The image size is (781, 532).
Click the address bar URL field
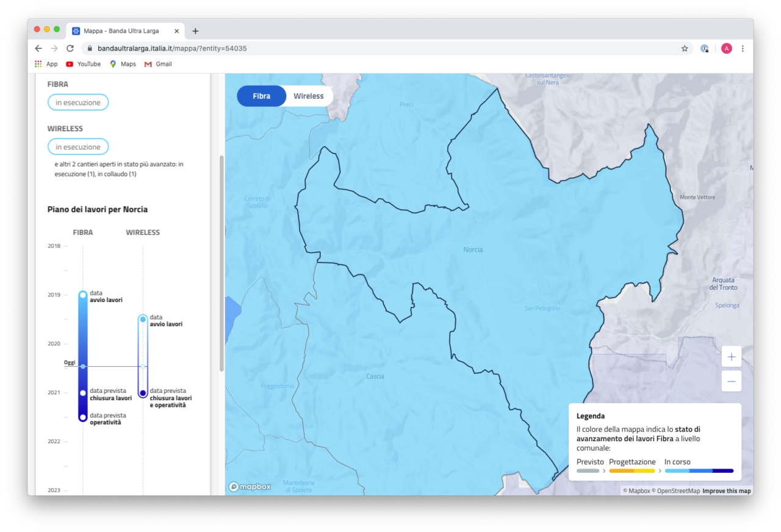point(366,48)
